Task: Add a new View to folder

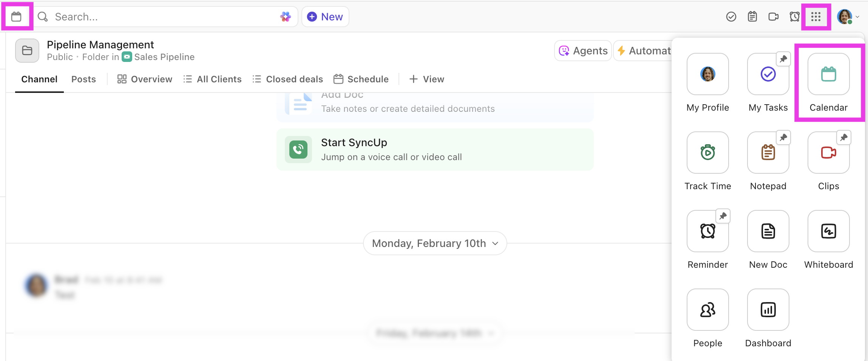Action: click(x=427, y=79)
